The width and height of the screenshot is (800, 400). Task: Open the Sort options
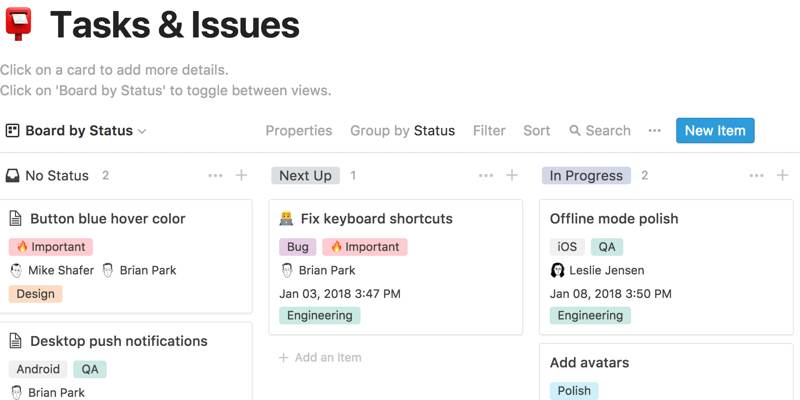pyautogui.click(x=537, y=131)
